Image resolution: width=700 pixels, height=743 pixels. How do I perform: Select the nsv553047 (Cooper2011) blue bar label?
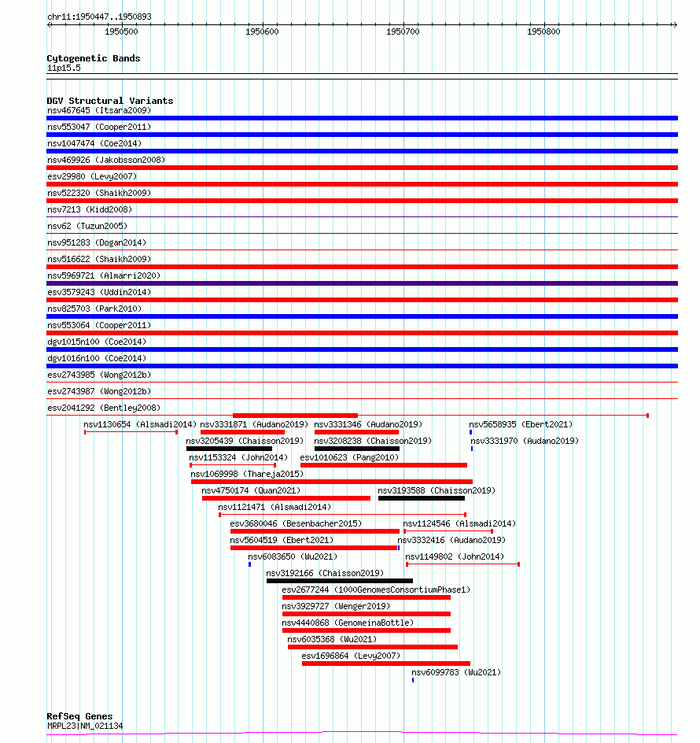(x=99, y=127)
